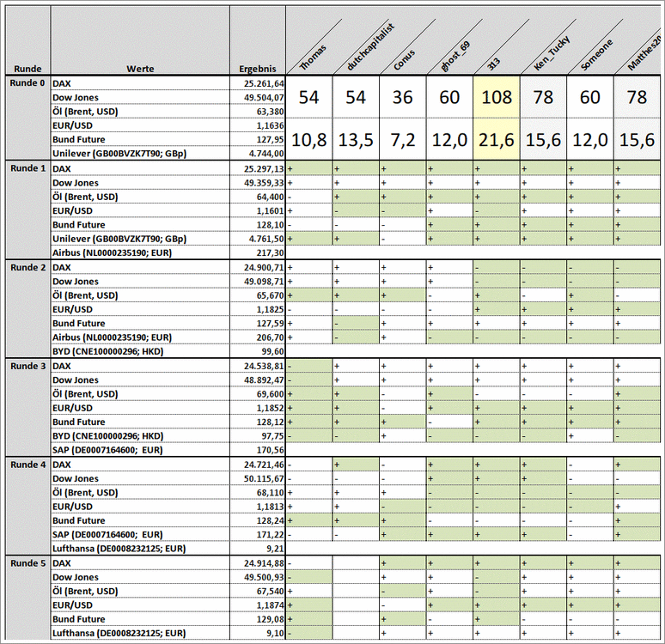Image resolution: width=665 pixels, height=644 pixels.
Task: Click the result 65,670
Action: click(x=270, y=295)
